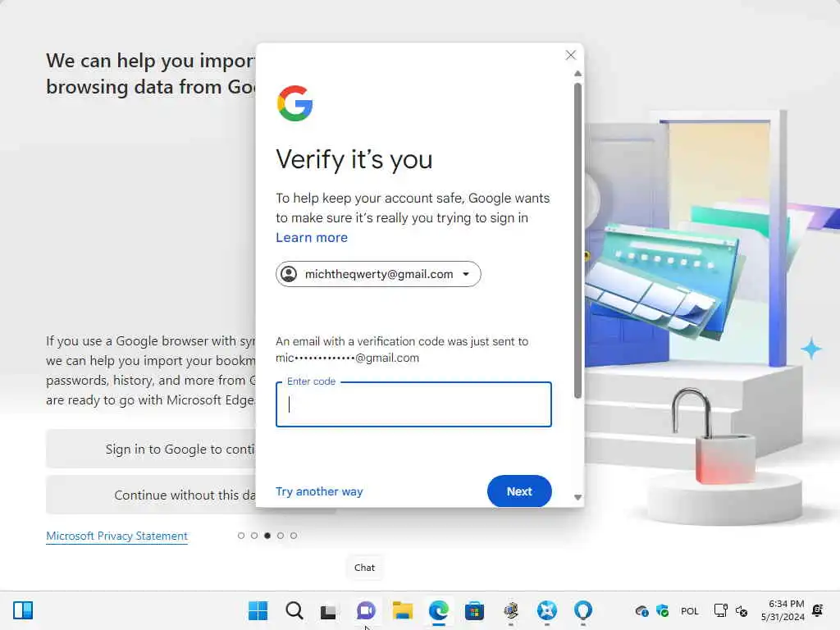Open Task View in taskbar
The height and width of the screenshot is (630, 840).
328,611
